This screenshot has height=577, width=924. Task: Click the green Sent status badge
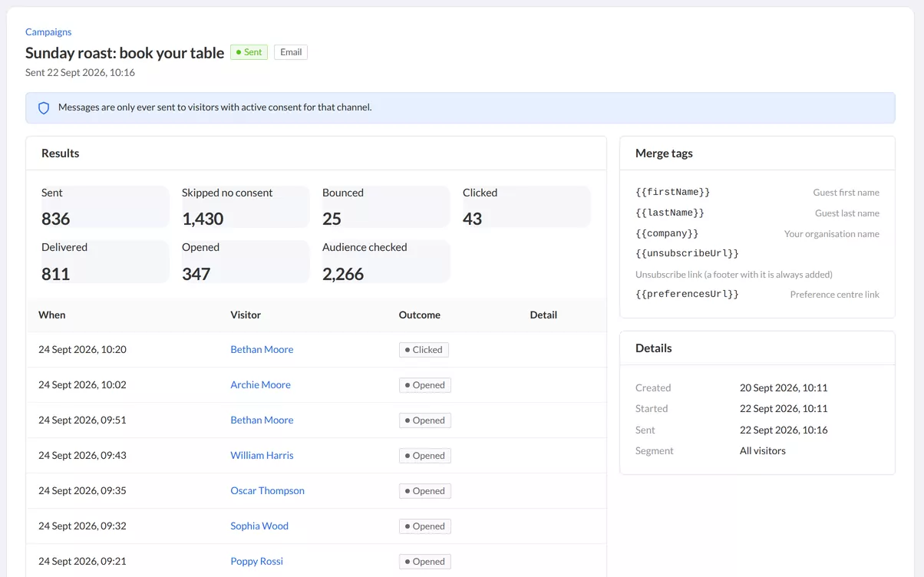[249, 52]
